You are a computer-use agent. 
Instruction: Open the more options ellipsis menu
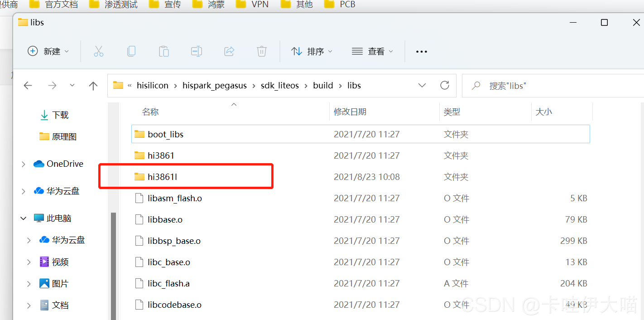[421, 52]
